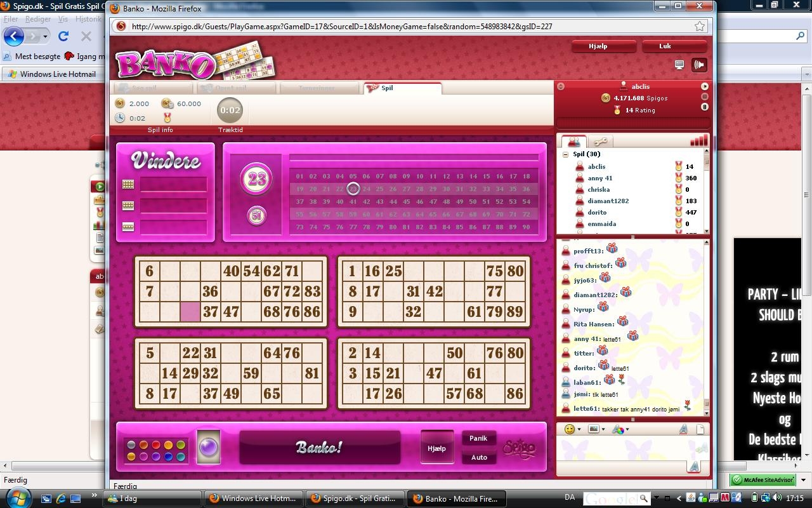The width and height of the screenshot is (812, 508).
Task: Enable Auto marking mode
Action: [x=479, y=457]
